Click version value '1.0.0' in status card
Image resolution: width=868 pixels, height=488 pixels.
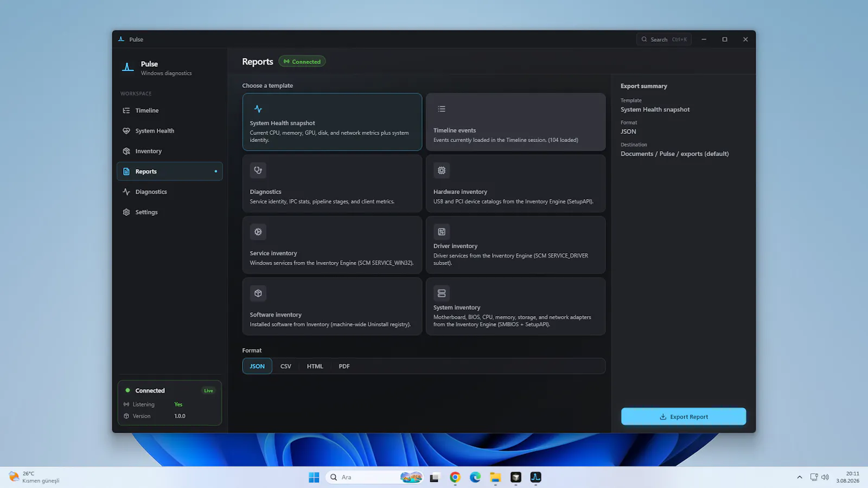click(x=180, y=416)
